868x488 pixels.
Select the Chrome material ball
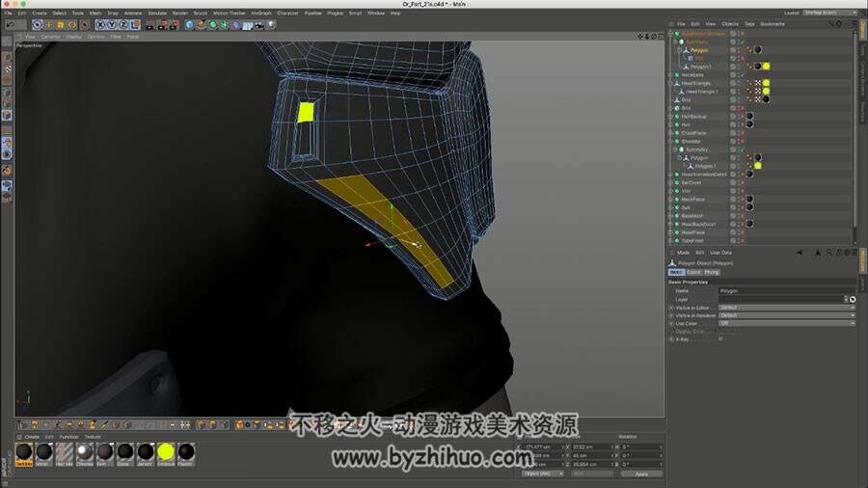tap(84, 452)
